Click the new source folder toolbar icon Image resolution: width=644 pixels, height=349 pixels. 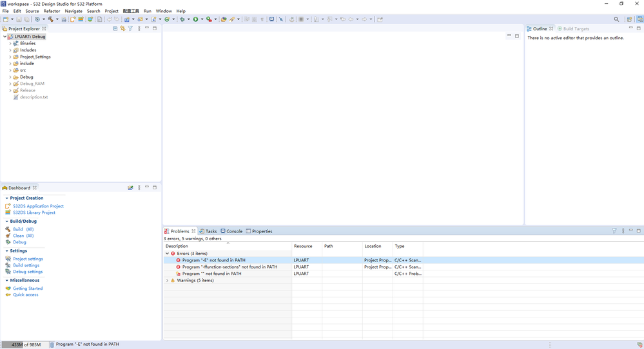pyautogui.click(x=140, y=19)
